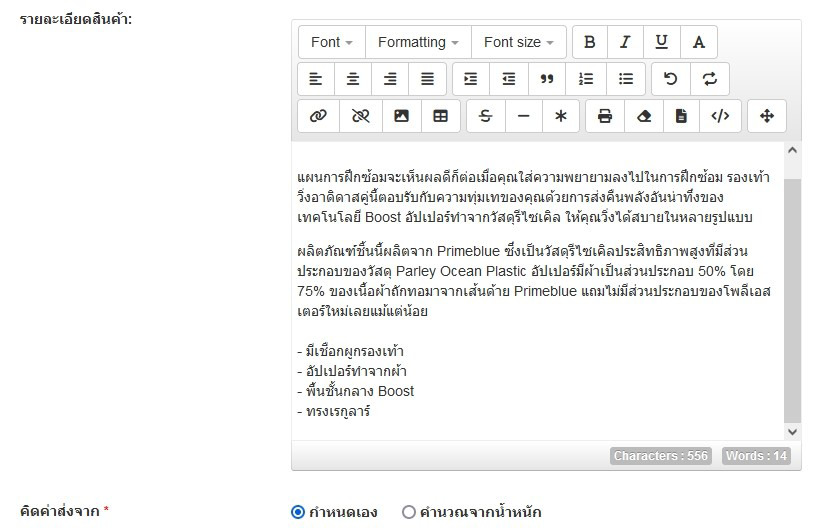Screen dimensions: 830x530
Task: Open the Font dropdown
Action: coord(331,42)
